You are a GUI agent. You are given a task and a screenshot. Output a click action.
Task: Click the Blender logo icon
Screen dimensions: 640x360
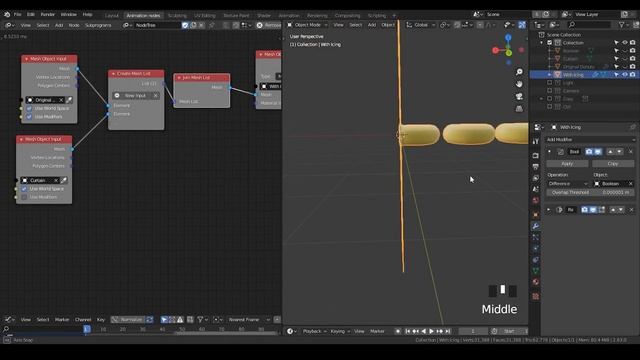click(x=7, y=14)
